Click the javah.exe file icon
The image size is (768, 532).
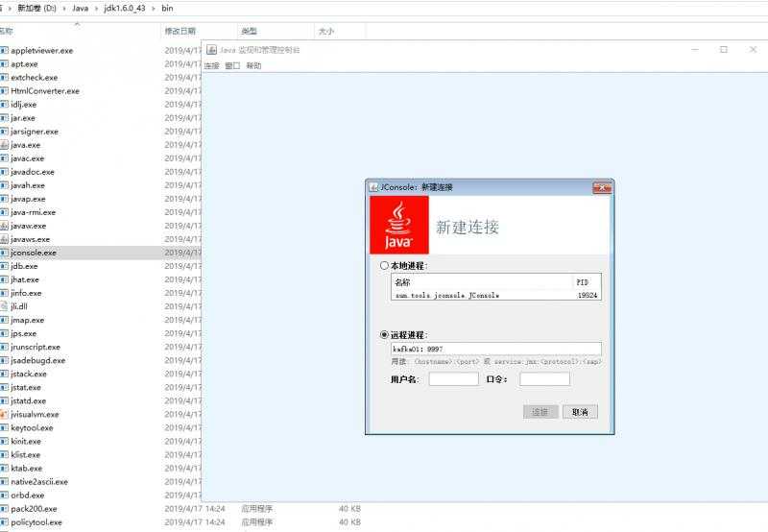(5, 185)
